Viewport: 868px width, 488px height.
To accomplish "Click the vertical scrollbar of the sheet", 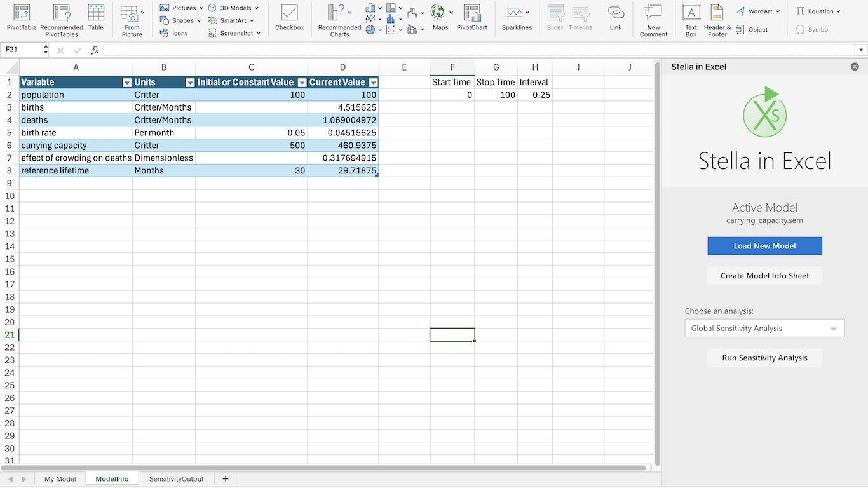I will [658, 264].
